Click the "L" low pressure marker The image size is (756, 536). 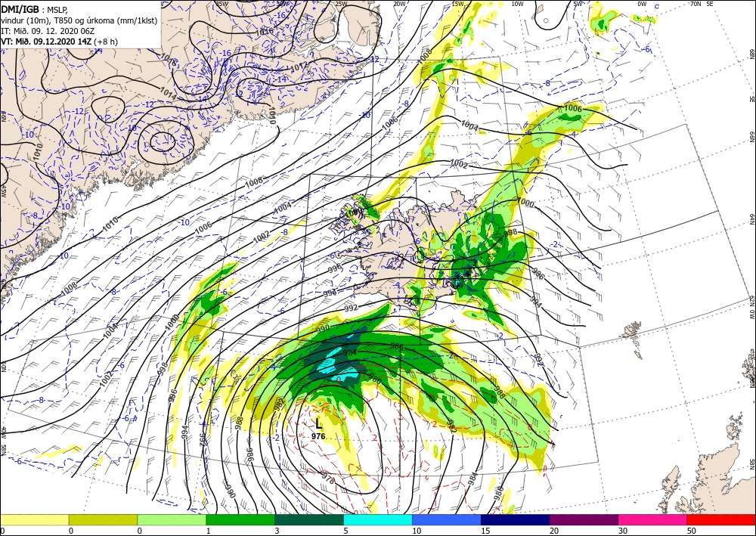pos(318,424)
